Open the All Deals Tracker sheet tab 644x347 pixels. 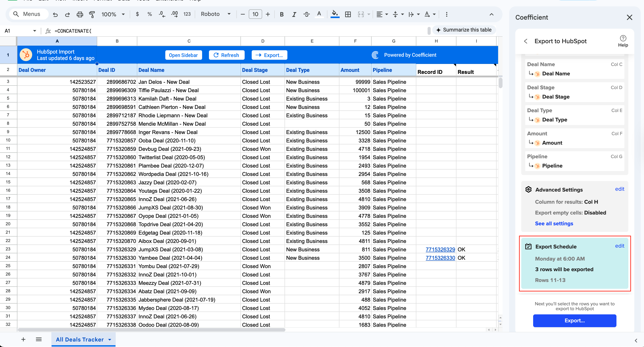click(80, 339)
